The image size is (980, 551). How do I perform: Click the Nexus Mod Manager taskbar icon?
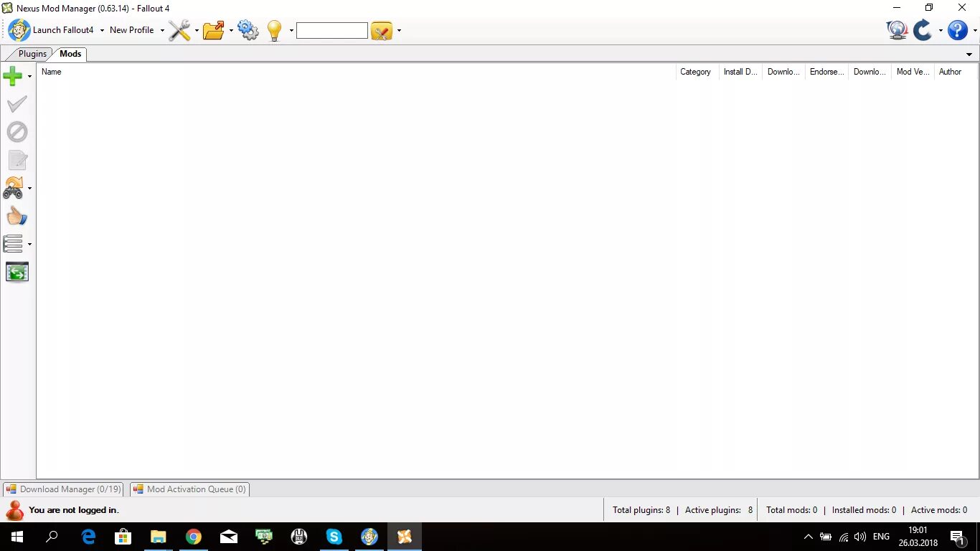click(405, 537)
